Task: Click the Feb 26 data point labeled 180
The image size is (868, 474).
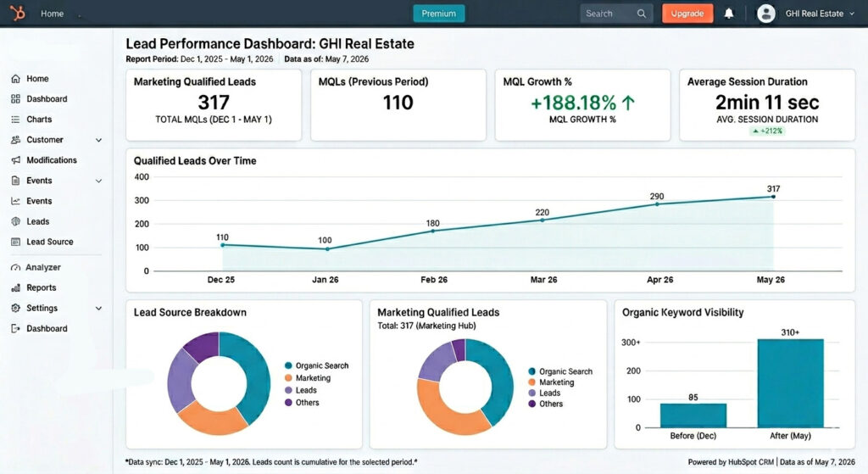Action: click(x=433, y=231)
